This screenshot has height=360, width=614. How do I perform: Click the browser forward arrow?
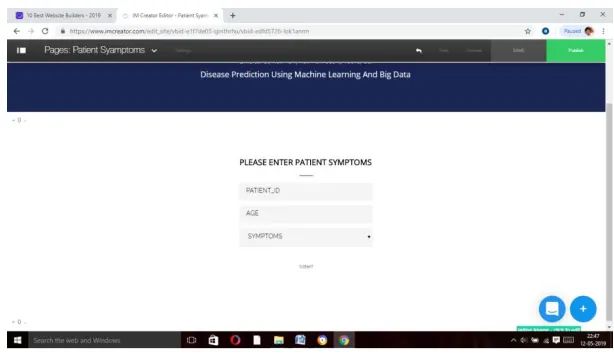(31, 31)
